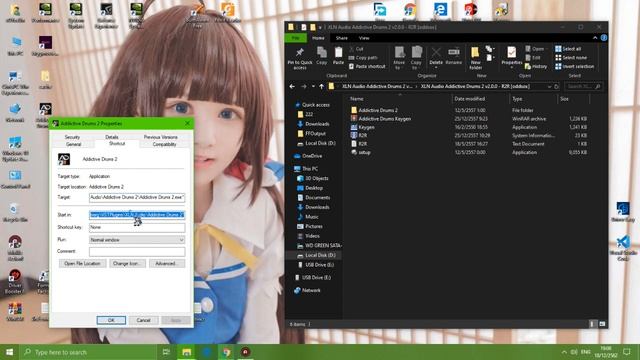Click the Target field in Properties dialog

coord(137,198)
